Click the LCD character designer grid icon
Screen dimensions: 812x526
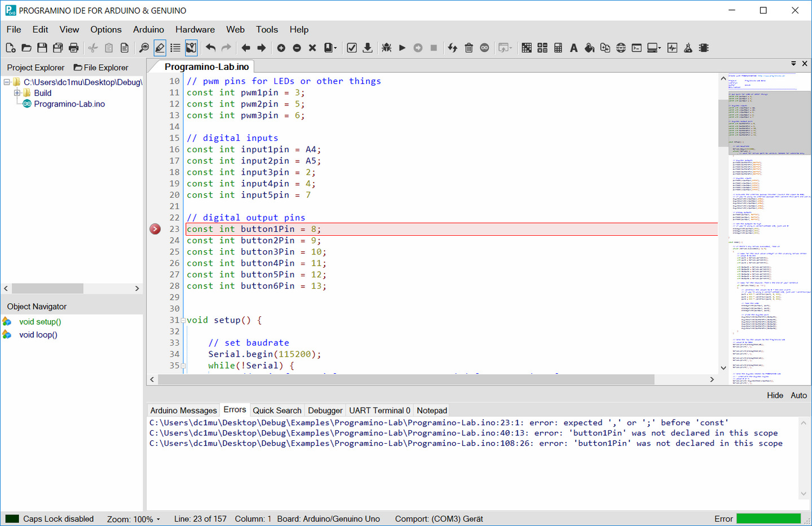(527, 48)
